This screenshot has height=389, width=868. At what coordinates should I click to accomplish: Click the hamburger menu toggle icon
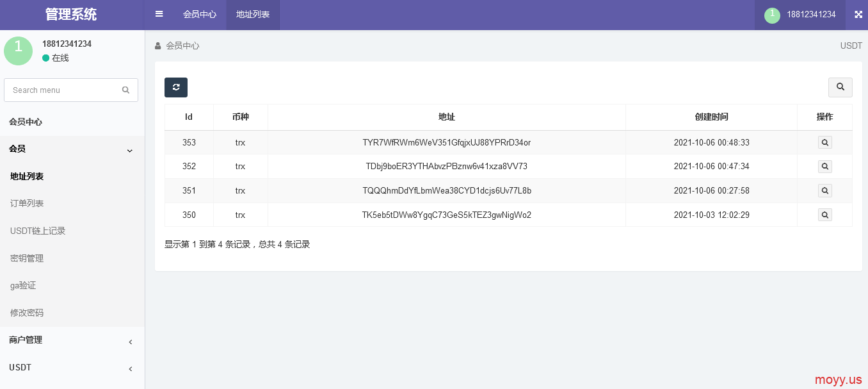[x=159, y=14]
